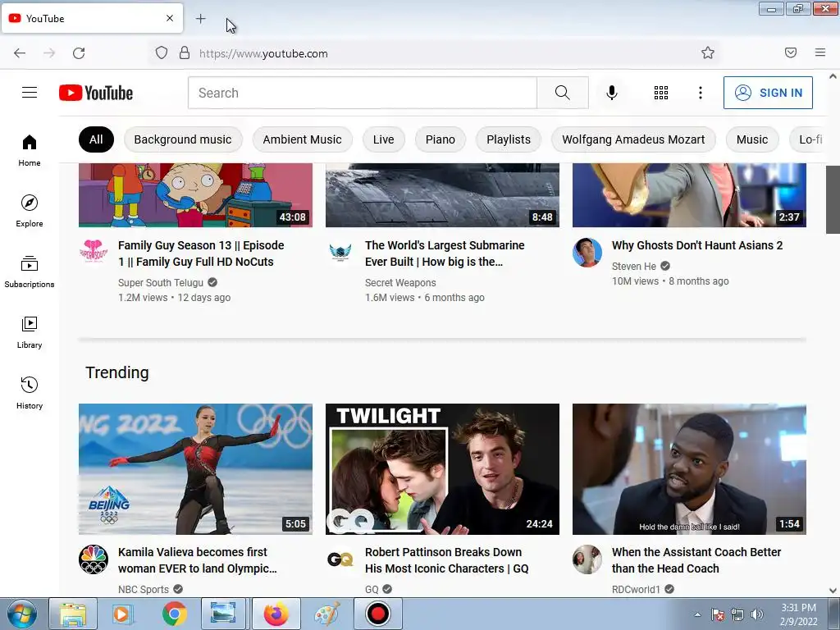The image size is (840, 630).
Task: Open the Family Guy Season 13 video title
Action: tap(202, 253)
